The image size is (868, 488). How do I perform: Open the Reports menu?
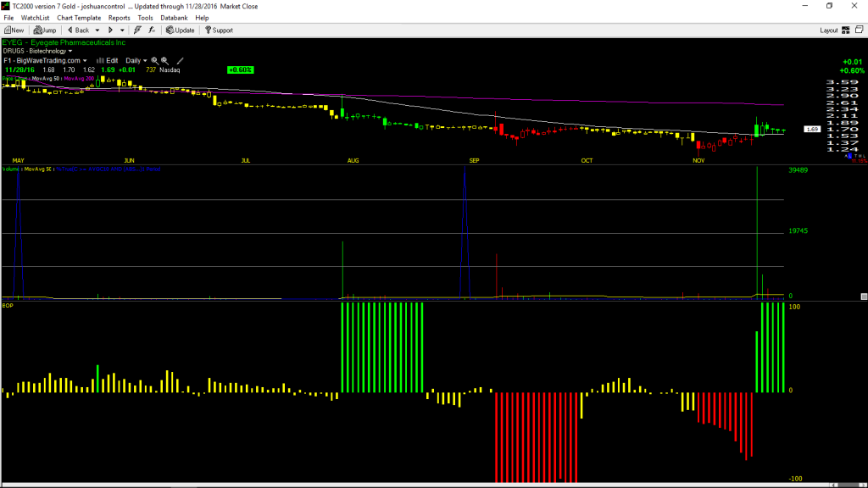[119, 18]
